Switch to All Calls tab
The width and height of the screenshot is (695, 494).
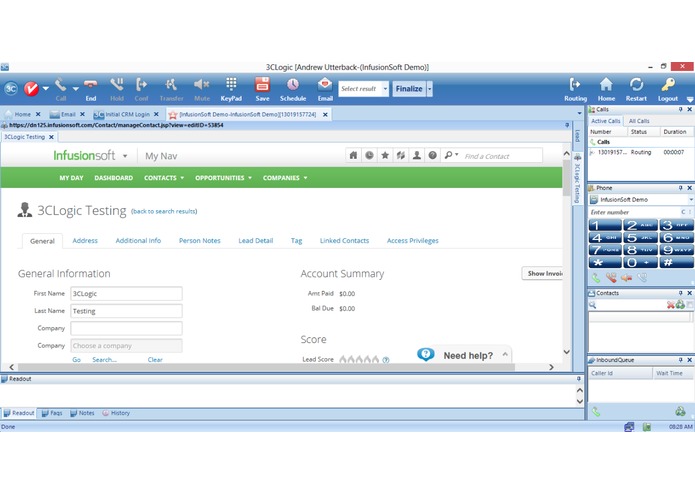coord(639,121)
